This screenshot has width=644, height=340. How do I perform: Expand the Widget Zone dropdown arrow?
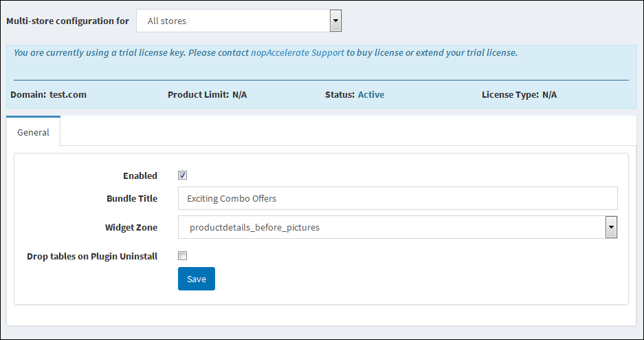tap(611, 227)
